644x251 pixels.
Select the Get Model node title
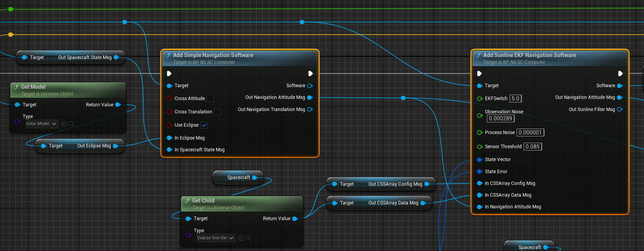(33, 87)
